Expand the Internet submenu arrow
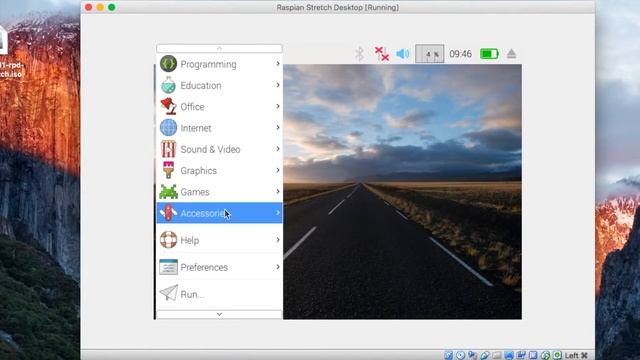This screenshot has width=640, height=360. [278, 127]
